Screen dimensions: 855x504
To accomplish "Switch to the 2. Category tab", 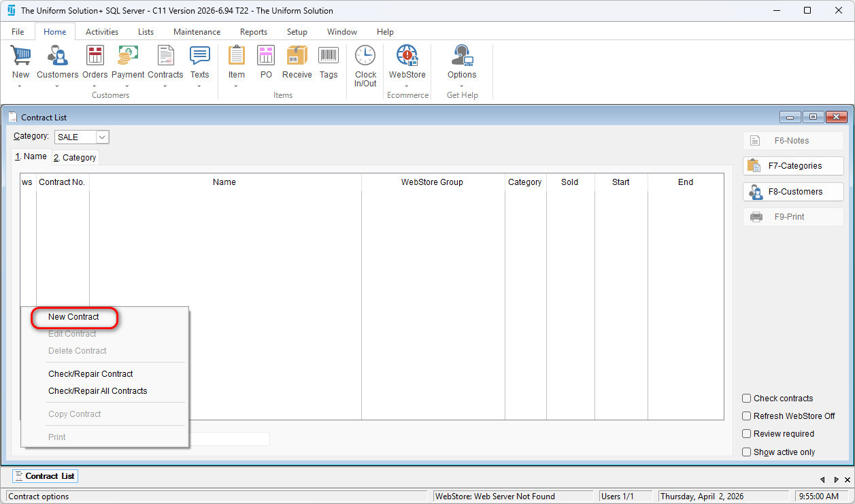I will pyautogui.click(x=75, y=158).
